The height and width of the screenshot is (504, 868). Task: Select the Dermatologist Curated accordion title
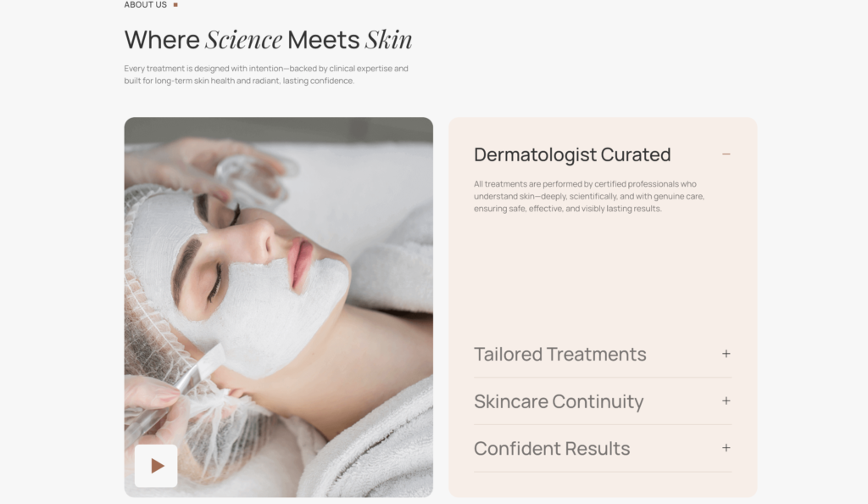(x=572, y=154)
